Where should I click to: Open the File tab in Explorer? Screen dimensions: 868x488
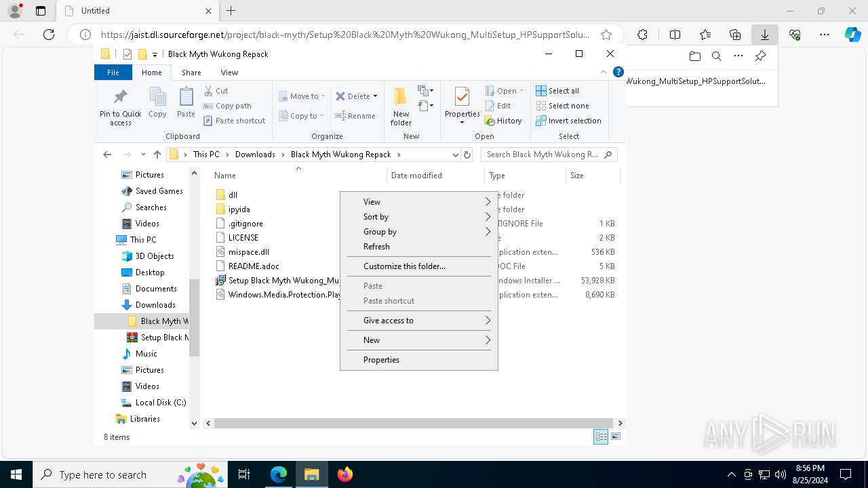113,73
